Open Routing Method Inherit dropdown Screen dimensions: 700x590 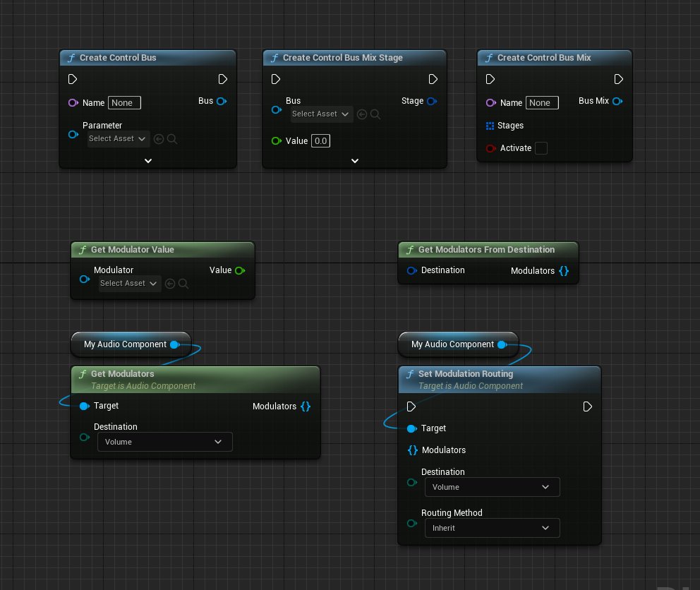(492, 528)
